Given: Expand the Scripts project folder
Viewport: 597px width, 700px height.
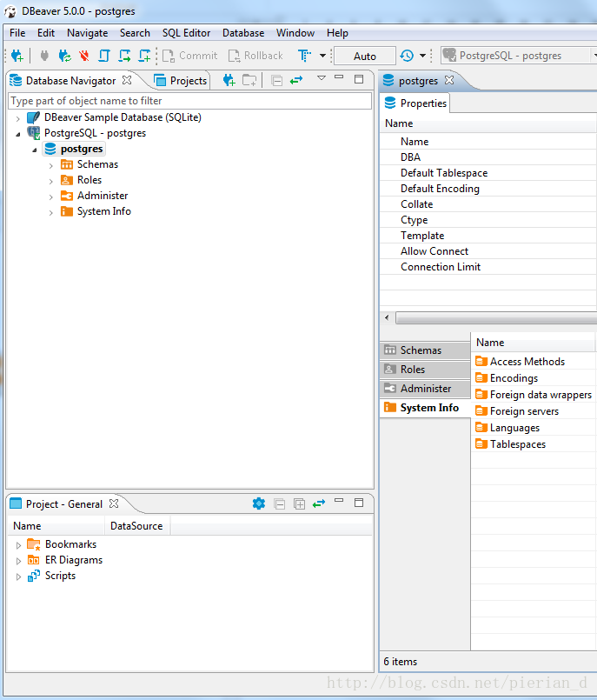Looking at the screenshot, I should click(x=18, y=577).
